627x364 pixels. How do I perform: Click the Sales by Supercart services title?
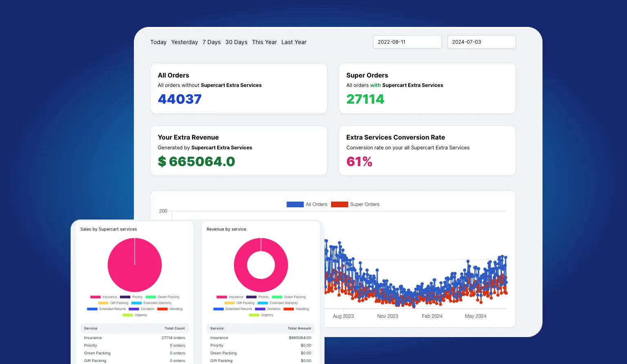tap(109, 229)
